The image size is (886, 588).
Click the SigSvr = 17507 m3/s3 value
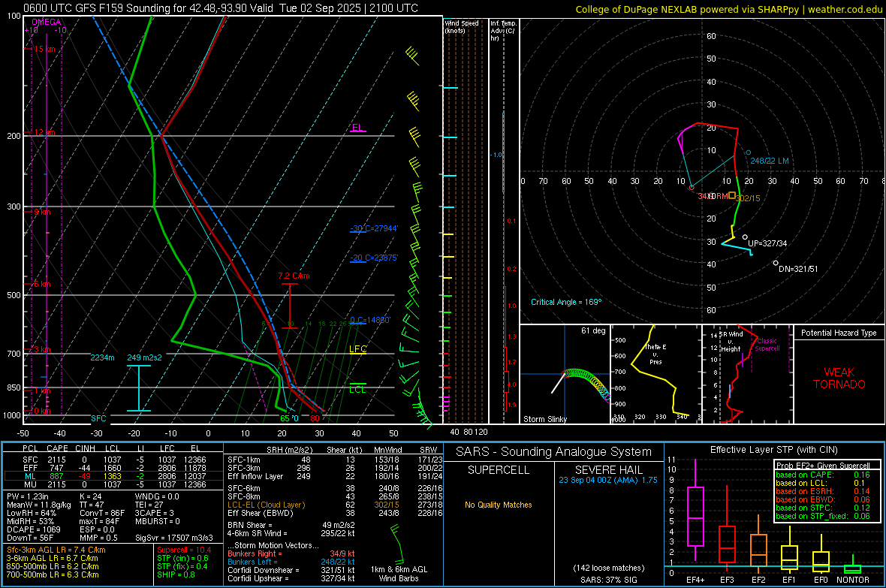point(174,538)
